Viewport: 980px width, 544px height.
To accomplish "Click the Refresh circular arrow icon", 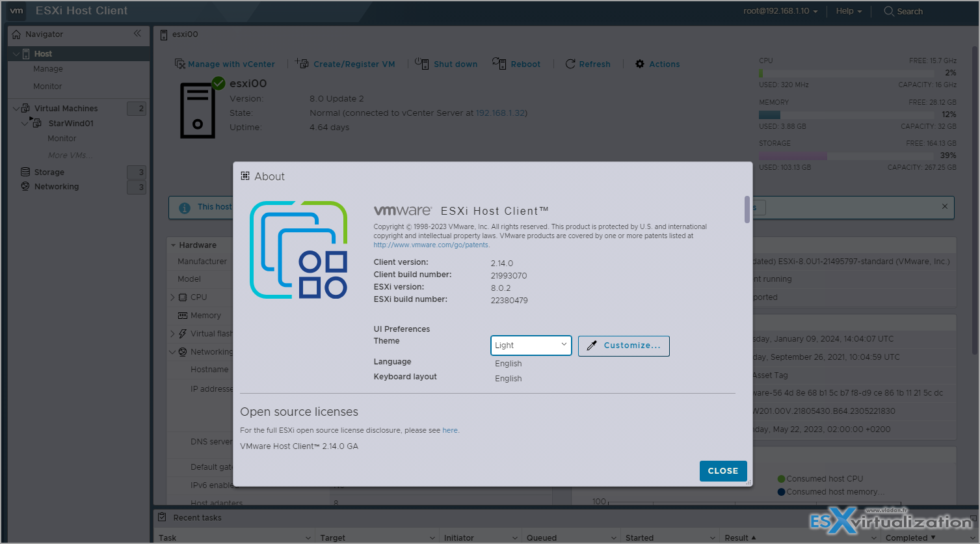I will click(x=570, y=64).
